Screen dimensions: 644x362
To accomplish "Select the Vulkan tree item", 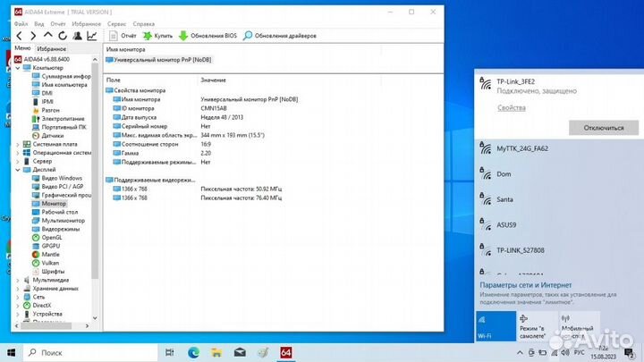I will coord(46,263).
